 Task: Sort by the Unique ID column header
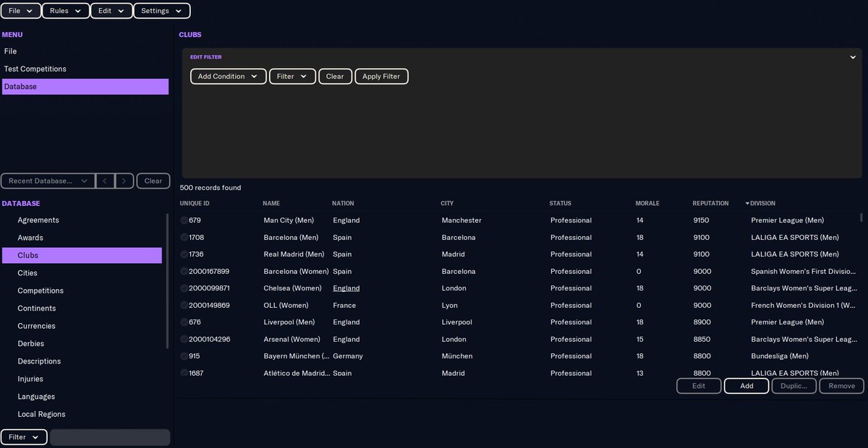[x=195, y=204]
